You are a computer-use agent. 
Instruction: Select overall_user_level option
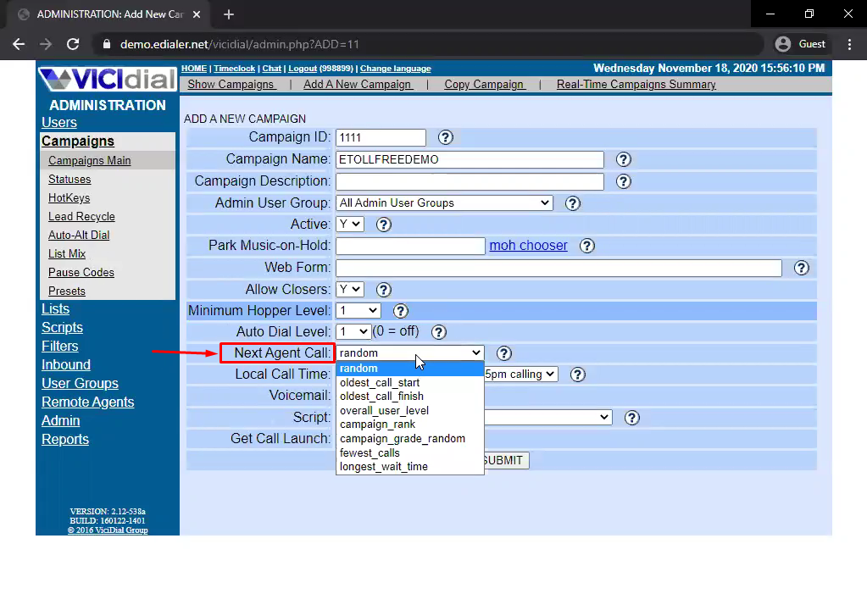pos(409,411)
